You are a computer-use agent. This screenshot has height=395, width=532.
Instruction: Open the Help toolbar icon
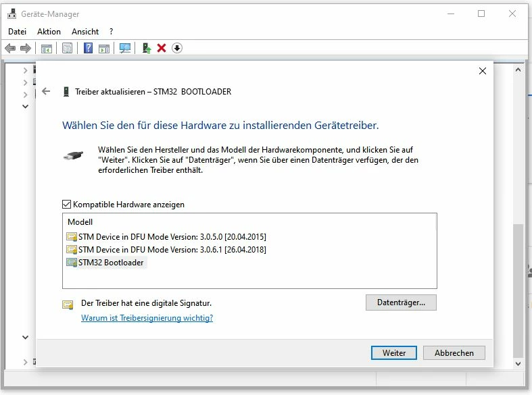[88, 48]
